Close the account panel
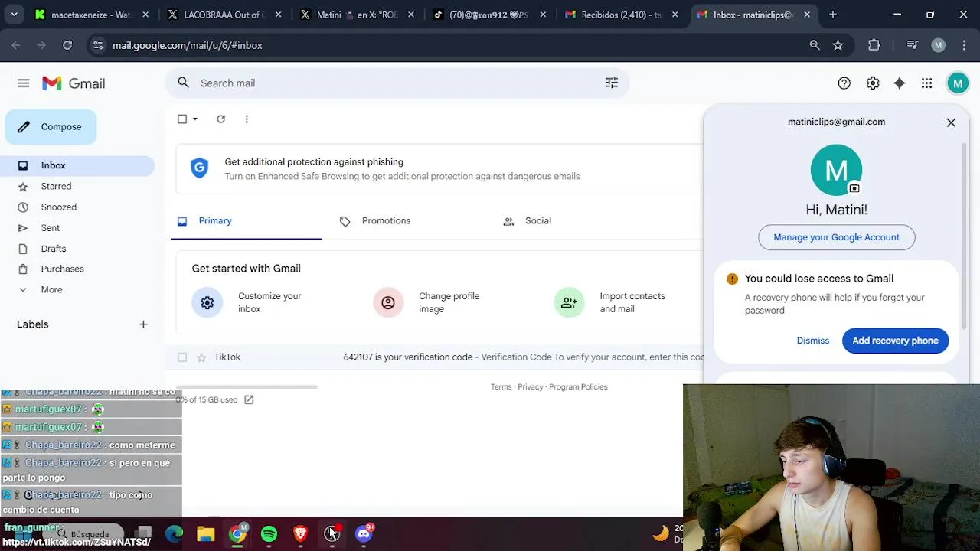The image size is (980, 551). pyautogui.click(x=951, y=122)
